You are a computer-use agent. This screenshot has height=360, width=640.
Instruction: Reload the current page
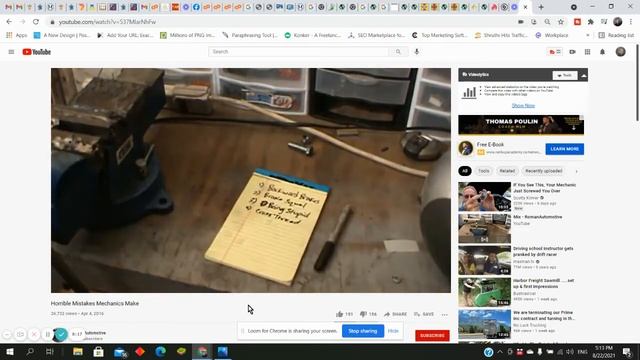click(x=36, y=22)
